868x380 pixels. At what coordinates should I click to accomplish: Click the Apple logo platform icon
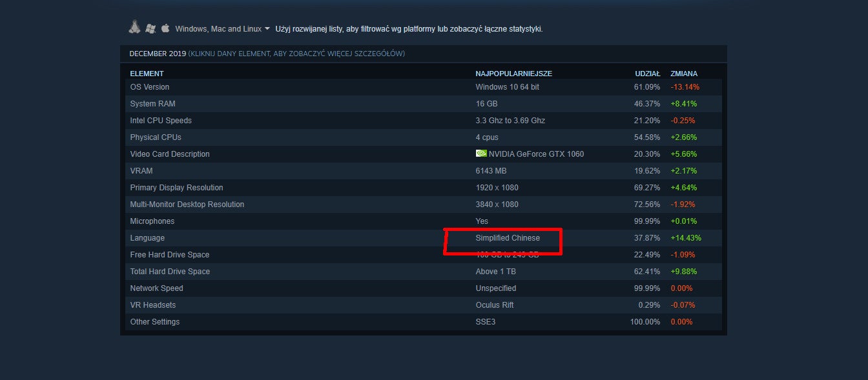[165, 28]
